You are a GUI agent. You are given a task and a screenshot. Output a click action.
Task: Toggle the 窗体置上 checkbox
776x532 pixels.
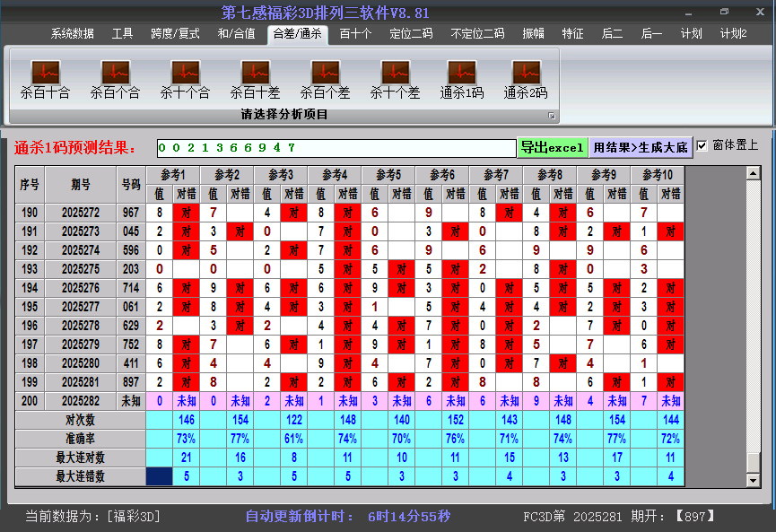coord(702,145)
